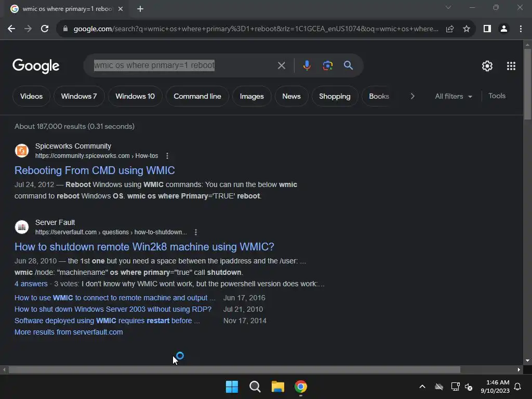This screenshot has width=532, height=399.
Task: Close the wmic search tab
Action: [x=121, y=9]
